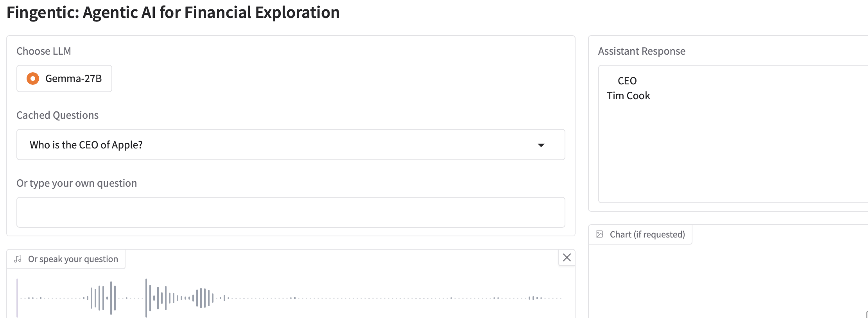Screen dimensions: 868x318
Task: Click the 'CEO' text in response box
Action: (627, 81)
